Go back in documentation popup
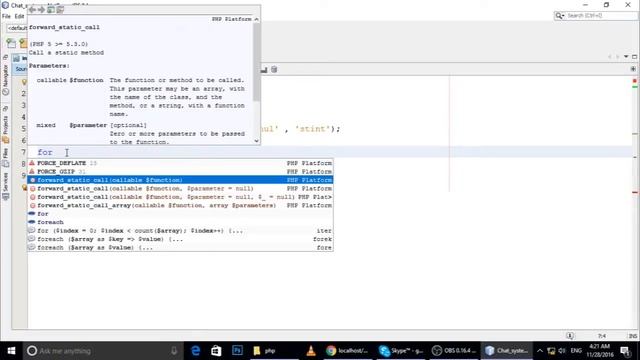The width and height of the screenshot is (640, 360). pyautogui.click(x=33, y=10)
